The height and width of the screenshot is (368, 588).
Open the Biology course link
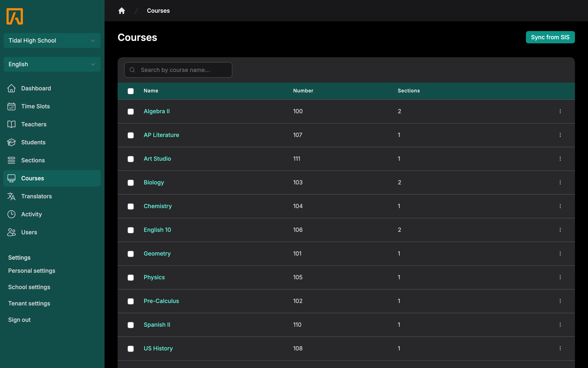click(154, 182)
